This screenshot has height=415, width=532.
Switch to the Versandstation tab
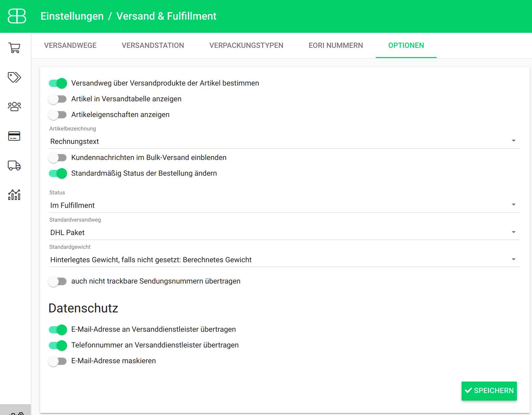153,46
